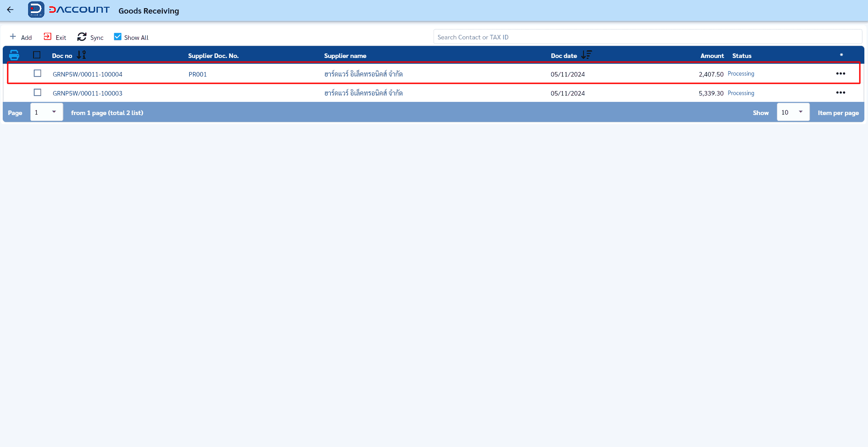Sort by Doc date column icon
The image size is (868, 447).
point(586,55)
